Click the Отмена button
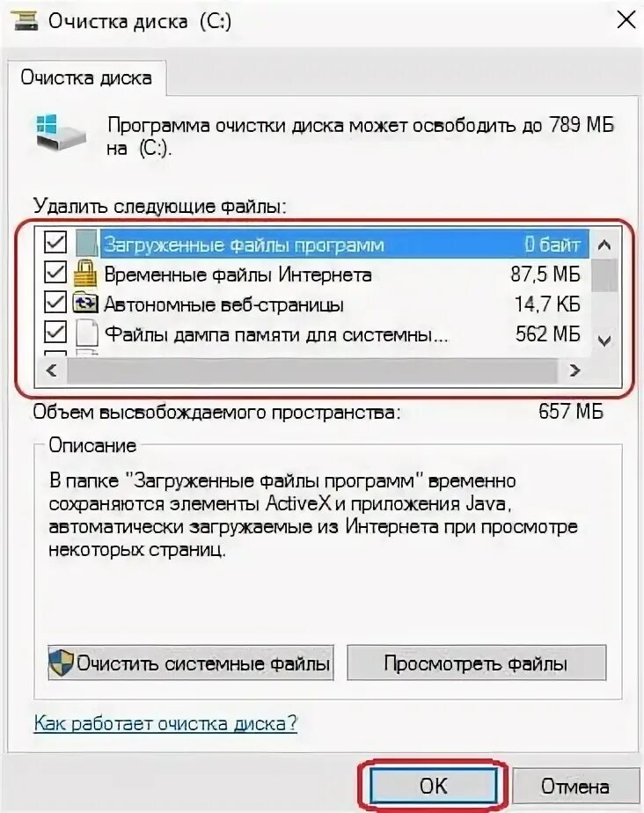The width and height of the screenshot is (644, 813). click(x=575, y=786)
